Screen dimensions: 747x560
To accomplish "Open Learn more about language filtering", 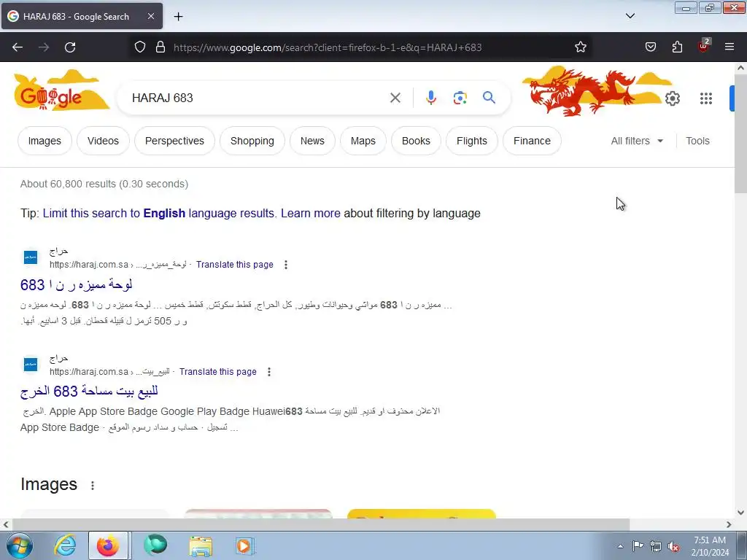I will (311, 214).
